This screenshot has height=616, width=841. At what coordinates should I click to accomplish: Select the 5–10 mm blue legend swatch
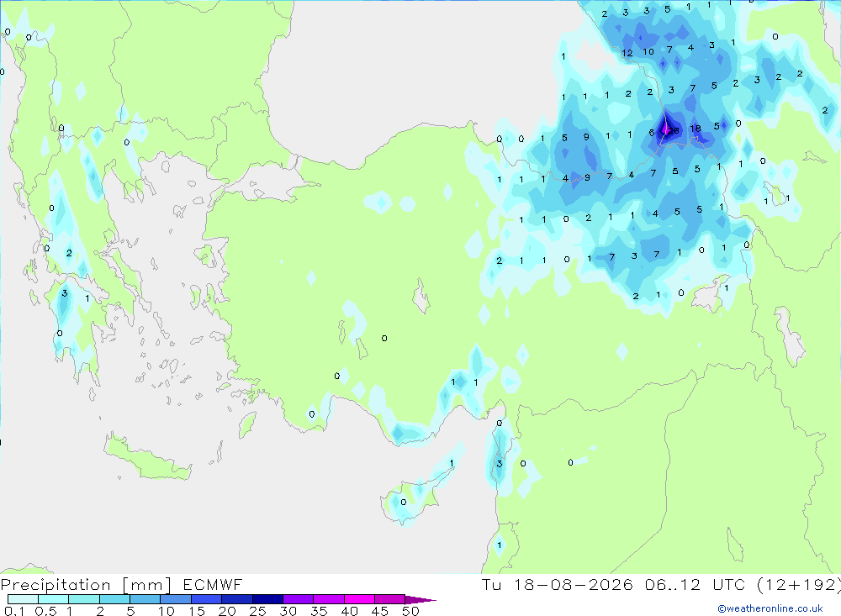(x=145, y=599)
